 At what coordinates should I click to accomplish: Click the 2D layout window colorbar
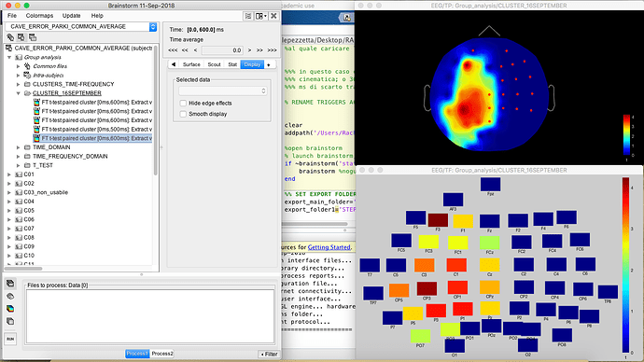(625, 265)
